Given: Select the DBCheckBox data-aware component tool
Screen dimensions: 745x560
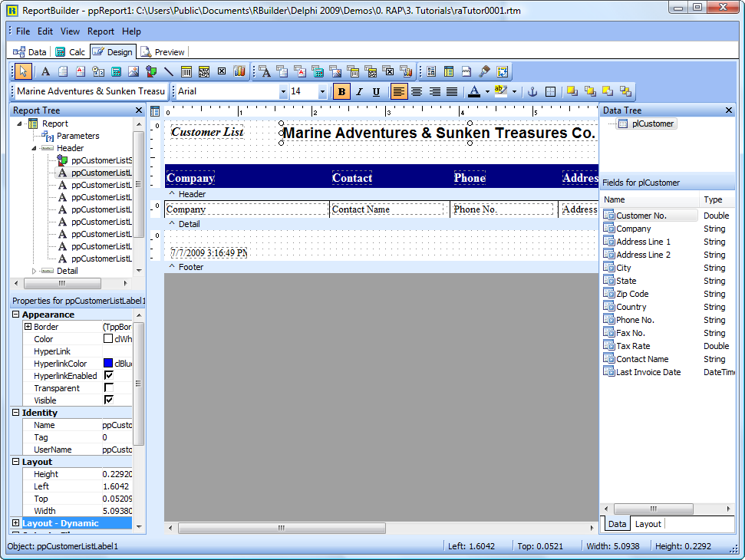Looking at the screenshot, I should [x=388, y=71].
